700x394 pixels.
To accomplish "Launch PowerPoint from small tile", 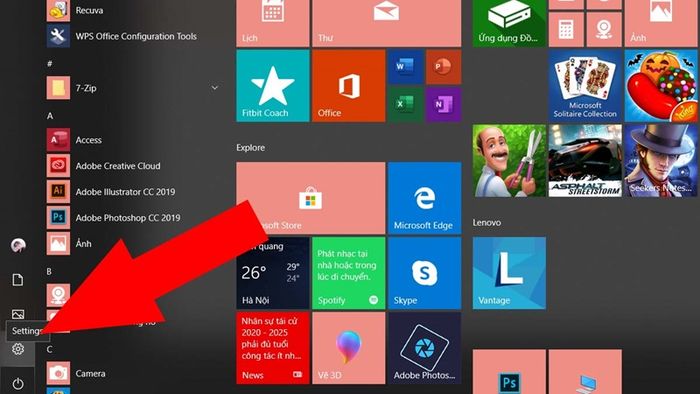I will (x=443, y=67).
